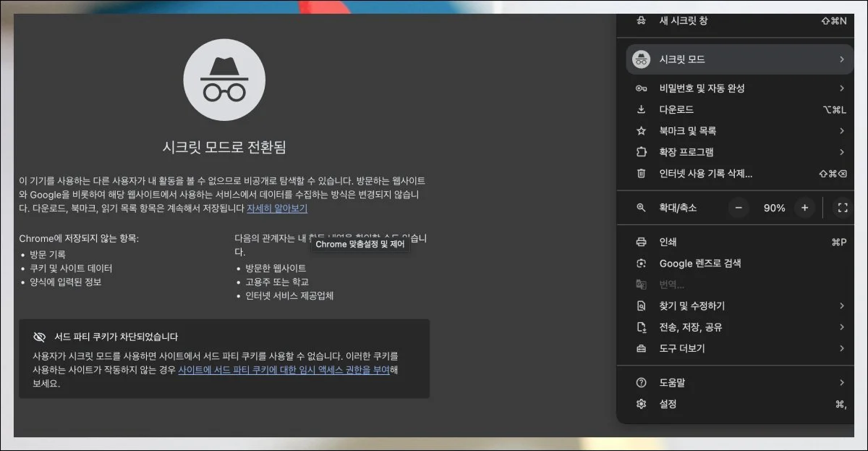Click the puzzle icon for 확장 프로그램
This screenshot has width=868, height=451.
pos(641,152)
